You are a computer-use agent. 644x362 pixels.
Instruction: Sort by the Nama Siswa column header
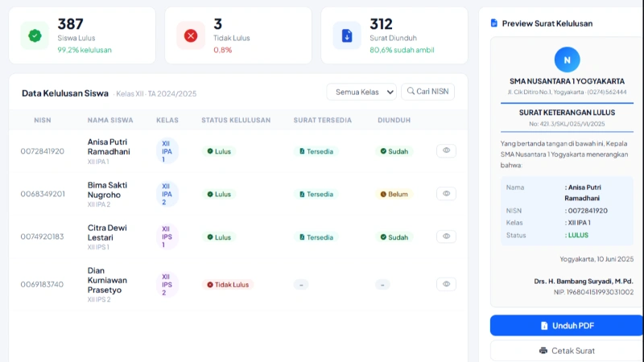coord(110,120)
